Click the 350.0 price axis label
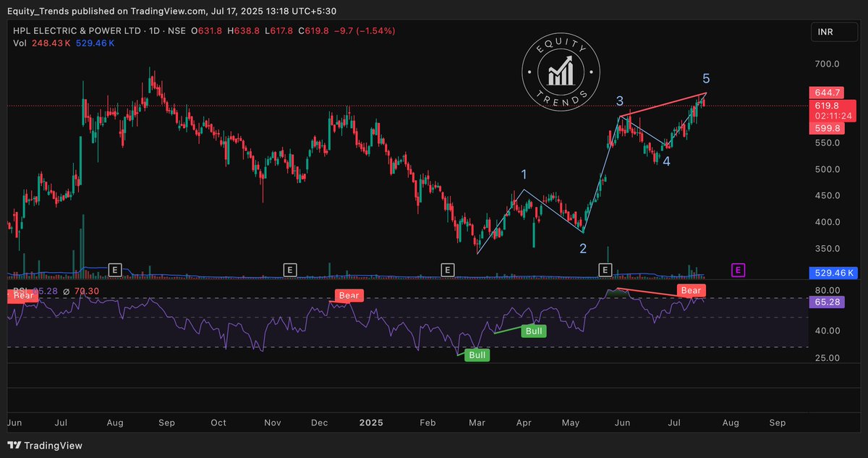The width and height of the screenshot is (868, 458). pos(826,248)
